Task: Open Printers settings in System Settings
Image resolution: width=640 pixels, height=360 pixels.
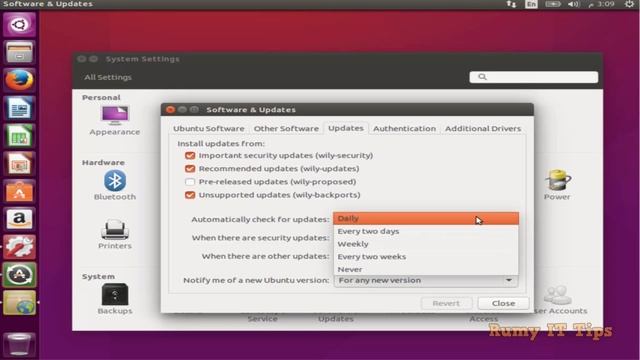Action: point(115,234)
